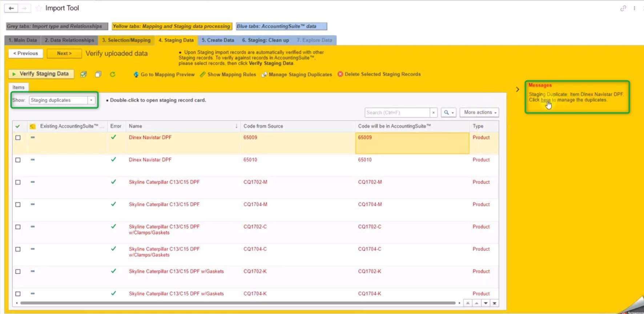
Task: Click Delete Selected Staging Records red icon
Action: tap(340, 74)
